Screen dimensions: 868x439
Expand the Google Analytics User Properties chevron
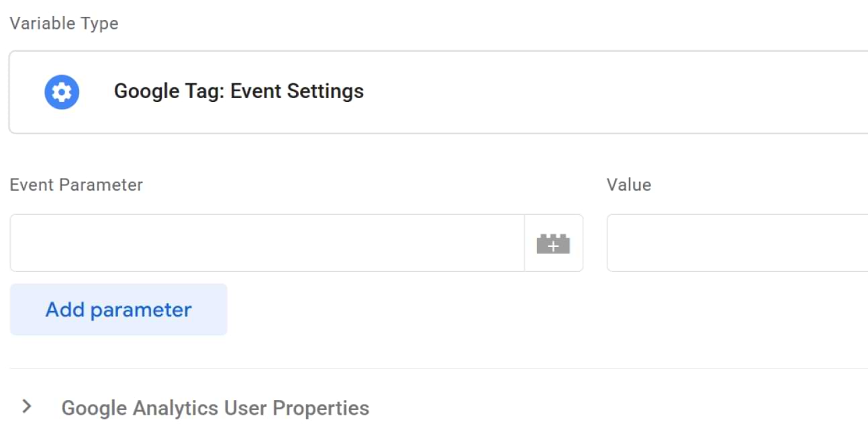[x=27, y=406]
